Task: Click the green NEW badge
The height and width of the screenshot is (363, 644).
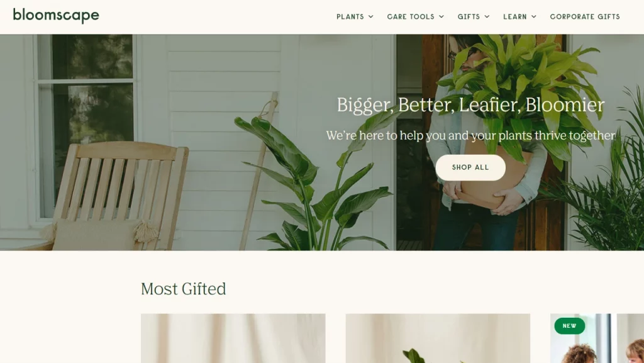Action: pyautogui.click(x=569, y=326)
